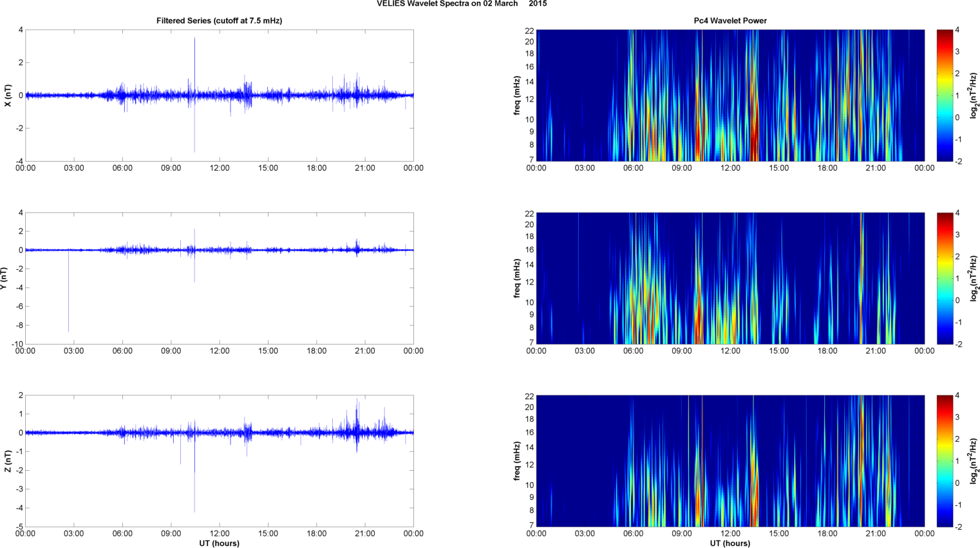
Task: Click the "18:00" tick under the bottom spectrogram
Action: pyautogui.click(x=827, y=533)
